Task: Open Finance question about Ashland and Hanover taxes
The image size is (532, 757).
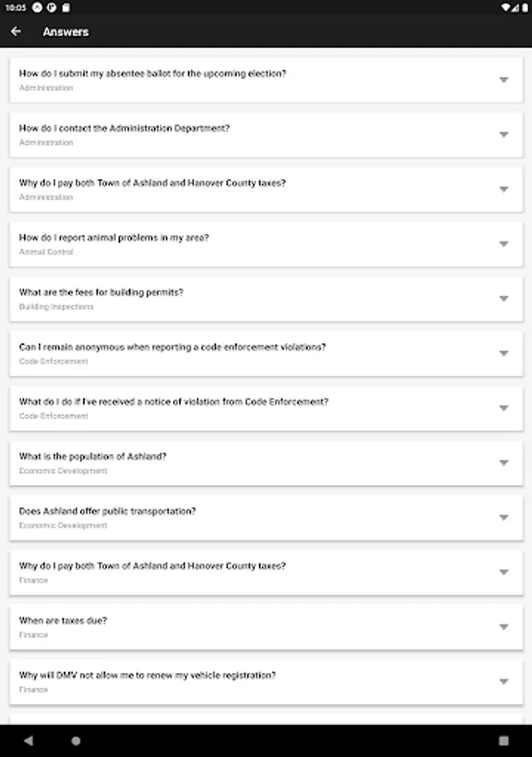Action: tap(152, 566)
